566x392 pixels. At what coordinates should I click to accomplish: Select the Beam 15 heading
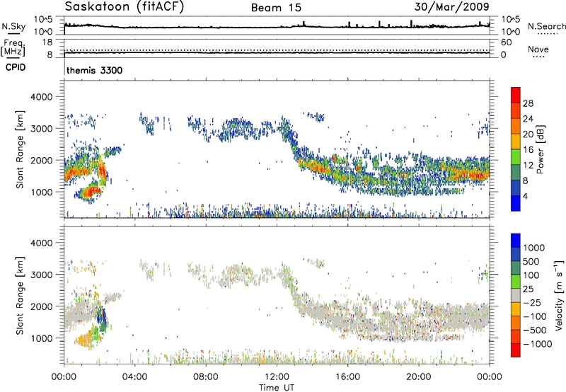[x=276, y=8]
